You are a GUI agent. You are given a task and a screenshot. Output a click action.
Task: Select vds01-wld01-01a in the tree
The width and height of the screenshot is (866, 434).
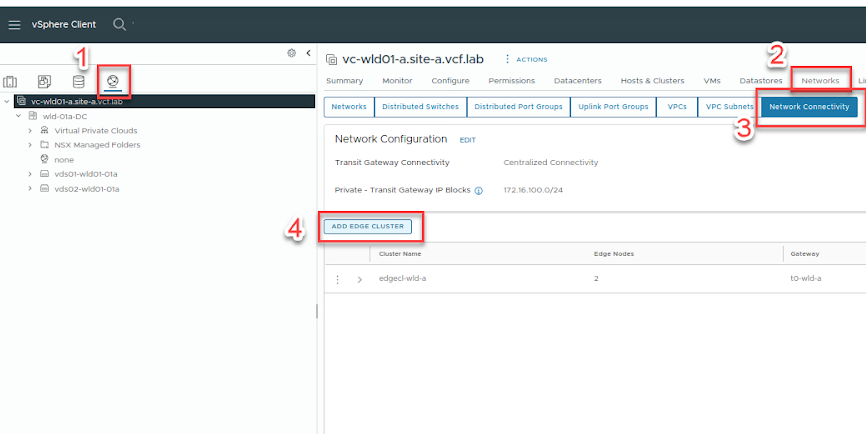(x=86, y=174)
